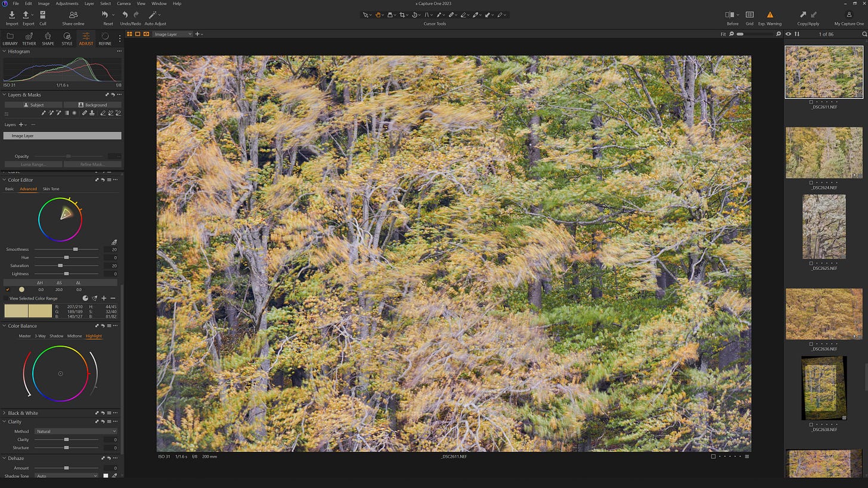
Task: Click the Copy adjustments arrow icon
Action: point(803,15)
